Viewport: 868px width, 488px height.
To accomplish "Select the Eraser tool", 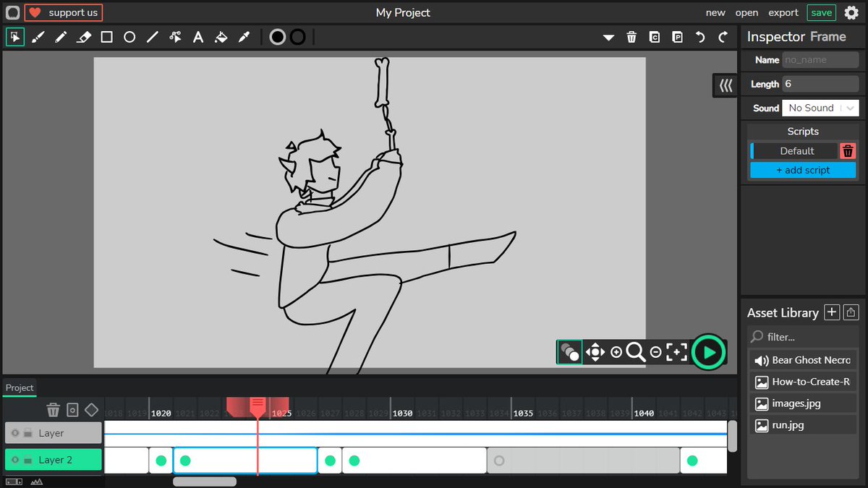I will [x=84, y=37].
